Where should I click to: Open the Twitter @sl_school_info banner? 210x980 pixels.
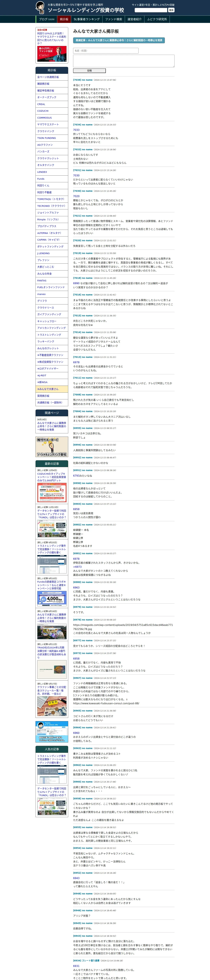click(x=52, y=732)
